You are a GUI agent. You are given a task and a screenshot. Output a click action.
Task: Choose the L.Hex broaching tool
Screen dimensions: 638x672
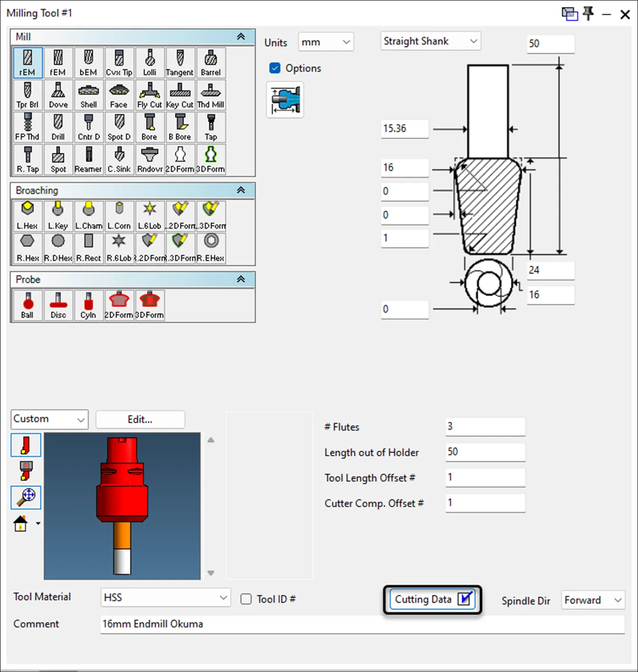click(28, 216)
